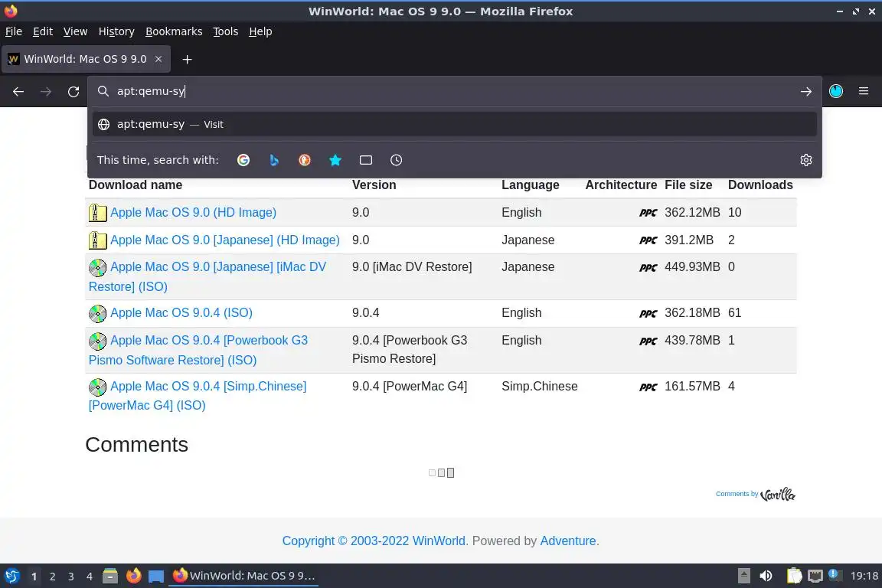Close the WinWorld Mac OS 9 tab

[158, 59]
